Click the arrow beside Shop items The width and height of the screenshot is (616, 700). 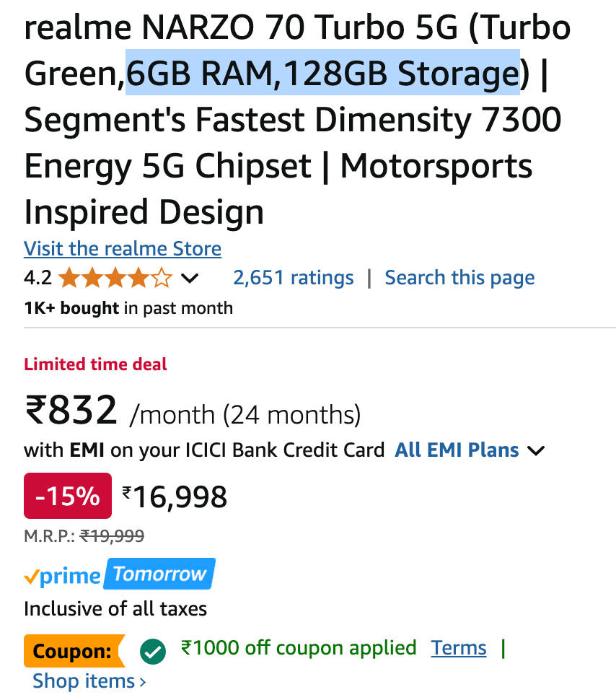(142, 681)
